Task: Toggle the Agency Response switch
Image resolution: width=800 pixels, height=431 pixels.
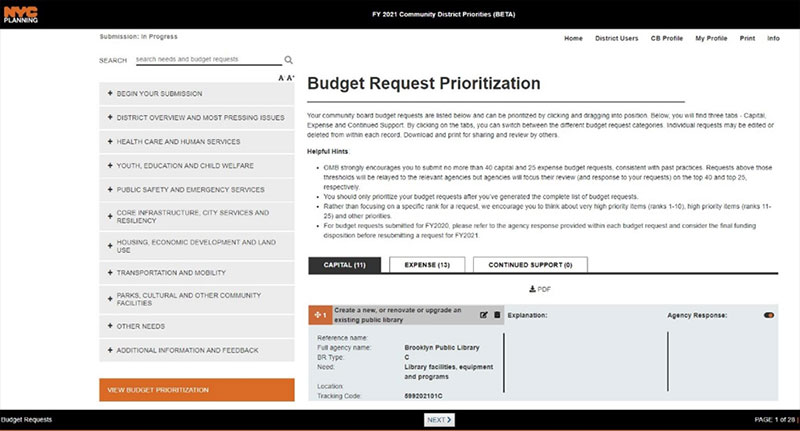Action: [769, 315]
